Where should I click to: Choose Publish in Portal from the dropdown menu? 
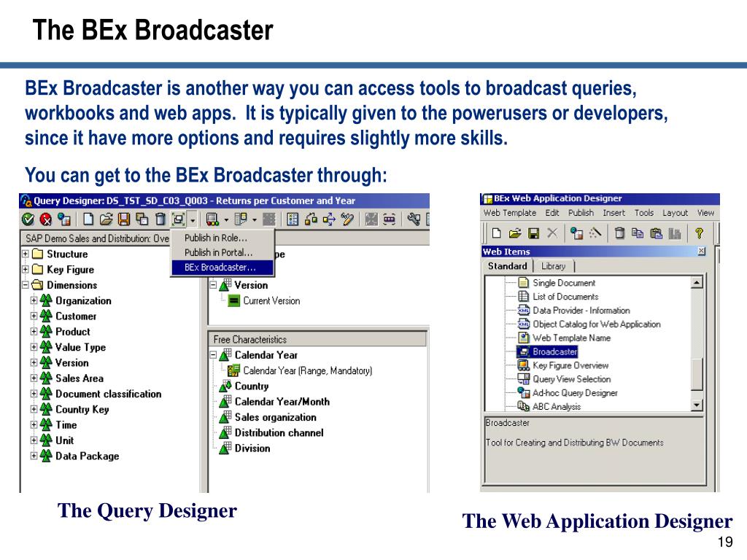point(222,252)
